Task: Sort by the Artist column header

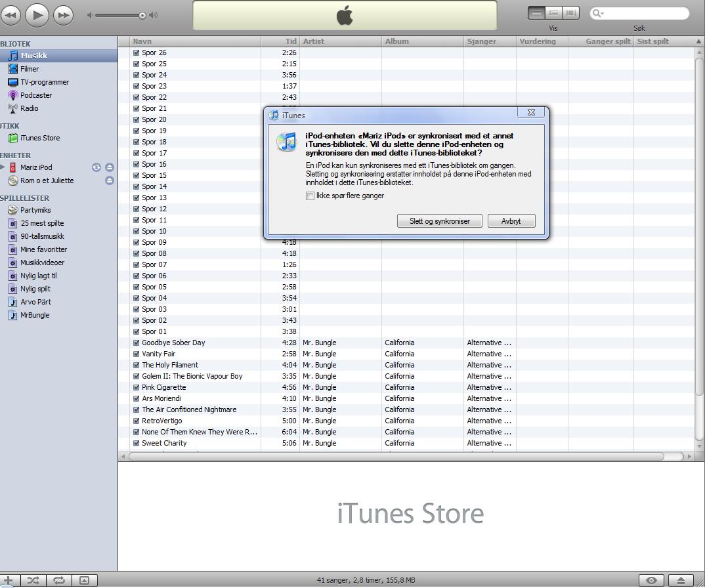Action: [x=341, y=41]
